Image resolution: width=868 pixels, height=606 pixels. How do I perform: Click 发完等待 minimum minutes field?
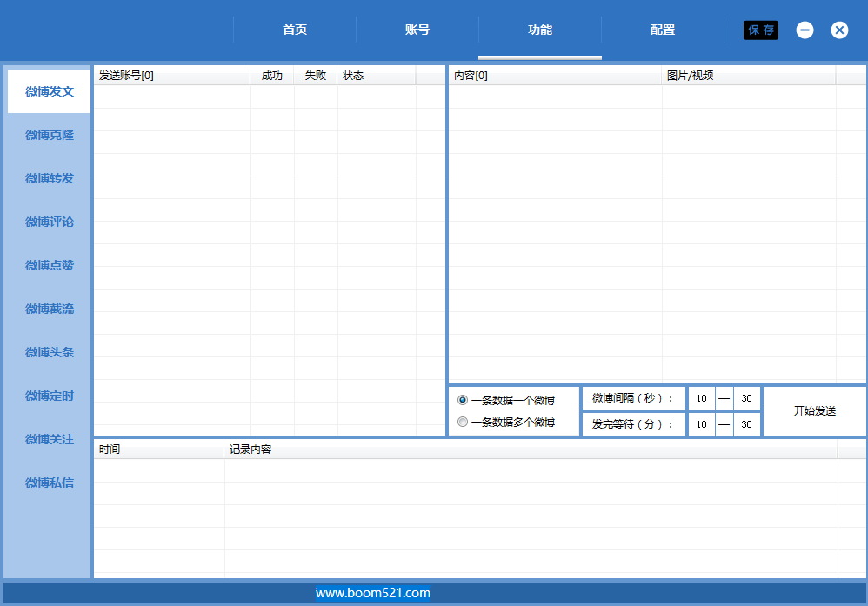coord(701,424)
